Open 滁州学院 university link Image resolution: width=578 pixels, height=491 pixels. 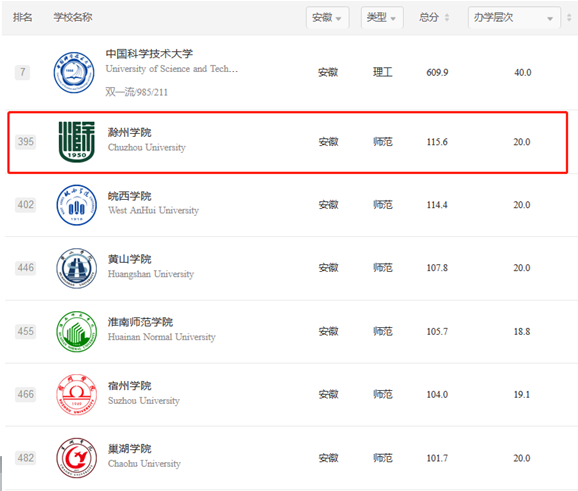[129, 132]
